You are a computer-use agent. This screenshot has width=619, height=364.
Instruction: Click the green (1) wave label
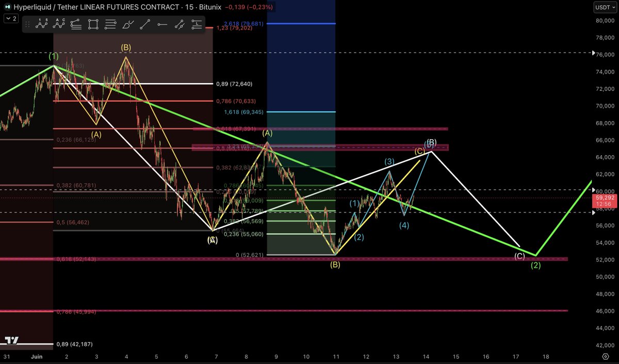coord(54,56)
